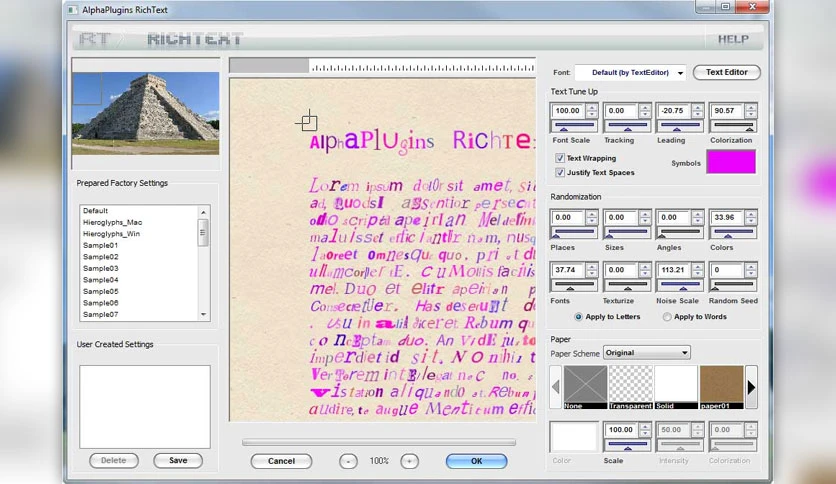Click the Random Seed stepper arrows
The height and width of the screenshot is (484, 836).
click(x=751, y=270)
